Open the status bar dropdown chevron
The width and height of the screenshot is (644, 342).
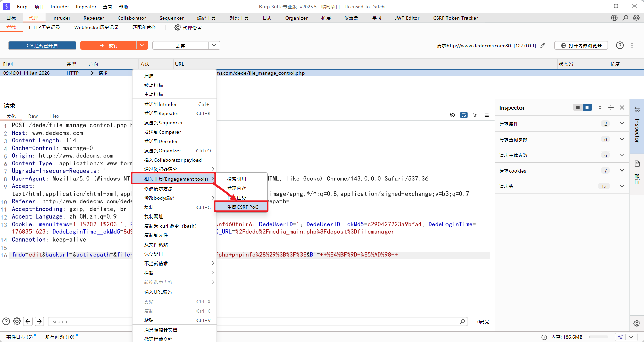(631, 337)
